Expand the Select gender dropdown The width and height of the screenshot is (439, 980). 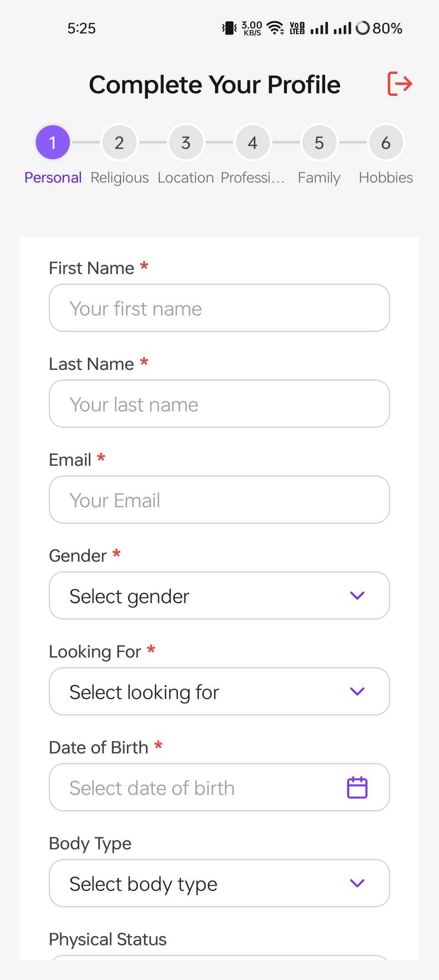(x=219, y=596)
